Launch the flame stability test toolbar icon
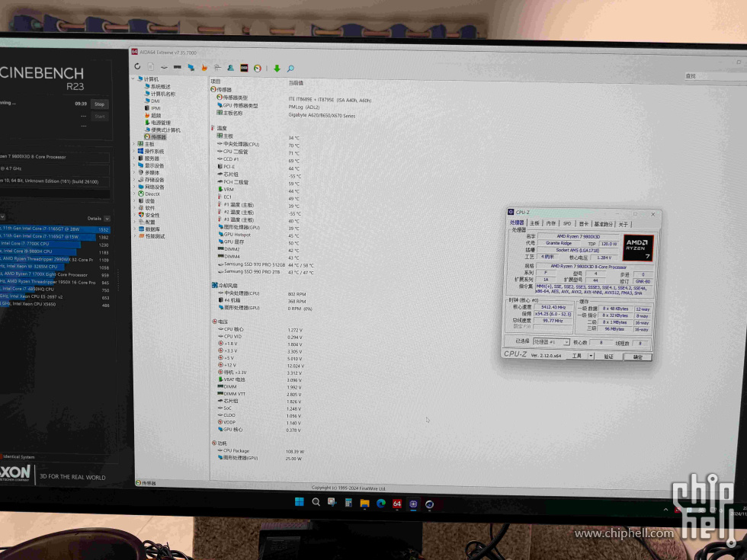Viewport: 747px width, 560px height. coord(204,68)
